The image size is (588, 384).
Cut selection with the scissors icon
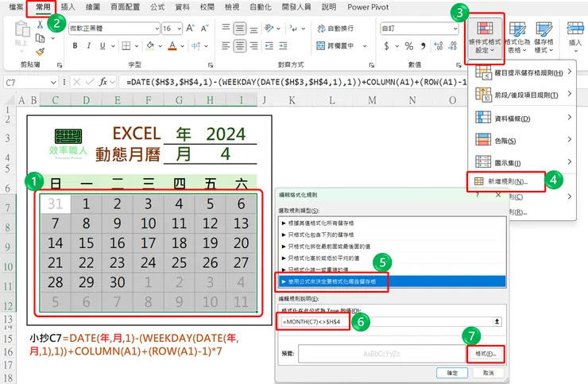pyautogui.click(x=40, y=25)
